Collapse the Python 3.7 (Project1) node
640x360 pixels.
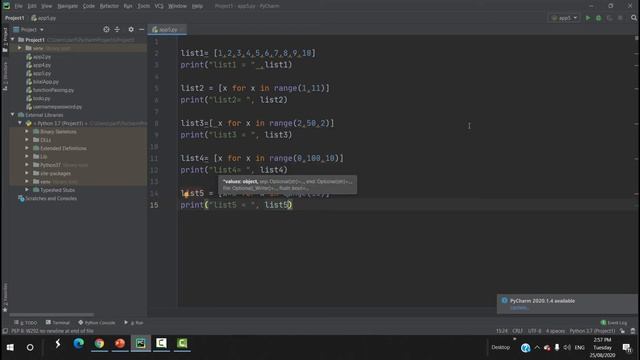pyautogui.click(x=20, y=123)
